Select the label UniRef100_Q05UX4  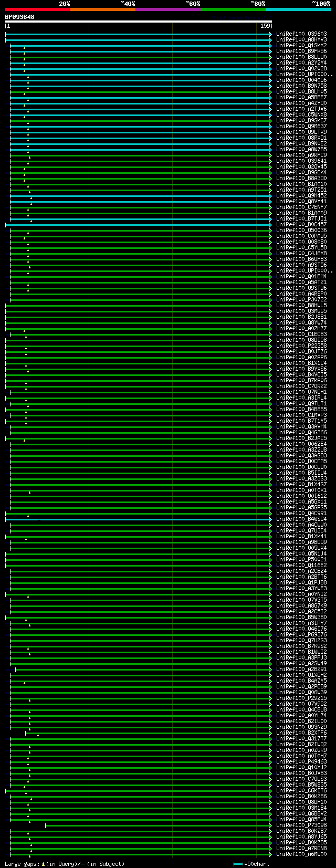[301, 548]
